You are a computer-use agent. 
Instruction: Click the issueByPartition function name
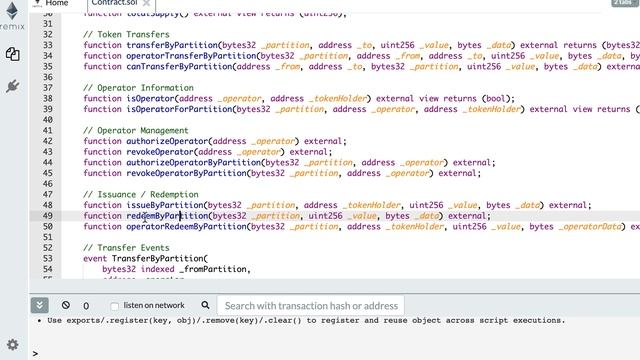click(x=165, y=205)
